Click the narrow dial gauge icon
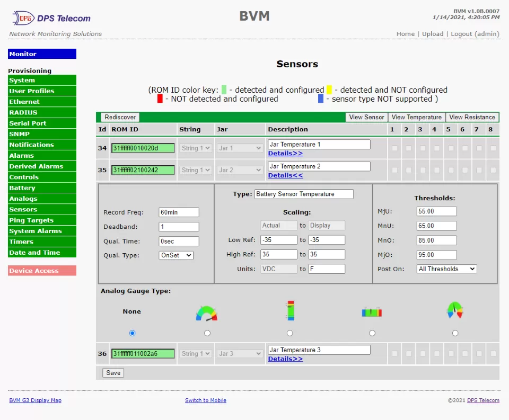Screen dimensions: 509x420 tap(455, 310)
